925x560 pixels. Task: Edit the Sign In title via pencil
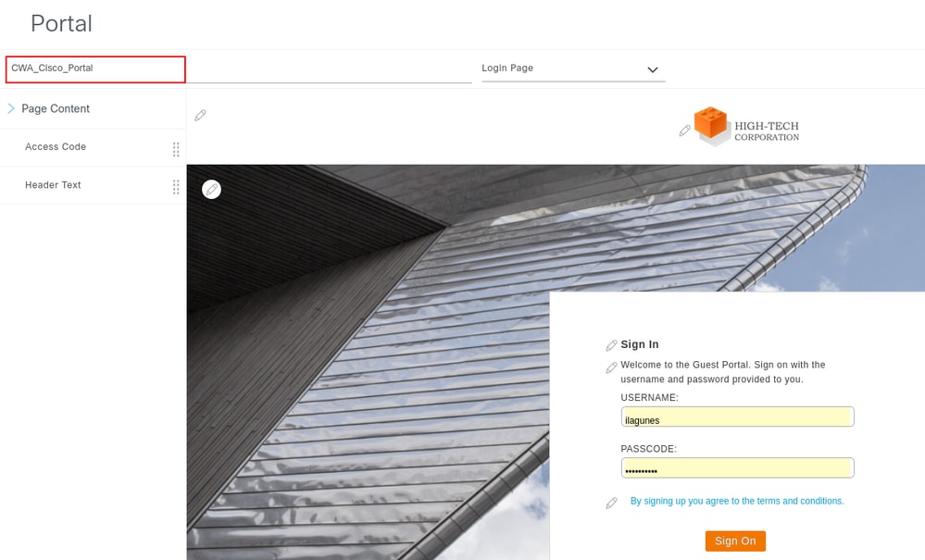(611, 345)
